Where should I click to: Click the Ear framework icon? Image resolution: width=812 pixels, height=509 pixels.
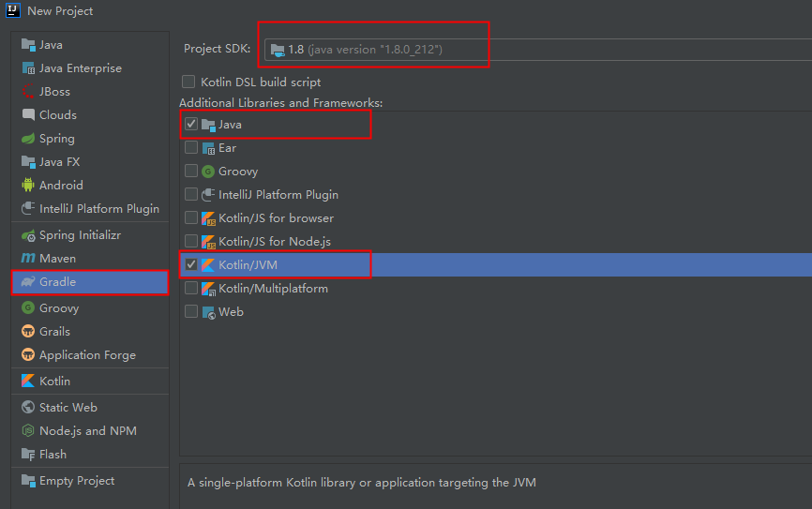tap(208, 148)
